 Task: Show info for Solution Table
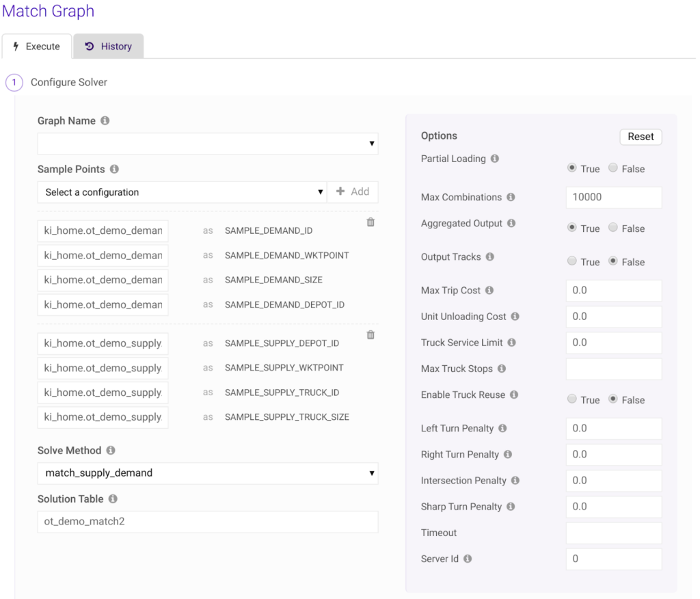coord(113,499)
